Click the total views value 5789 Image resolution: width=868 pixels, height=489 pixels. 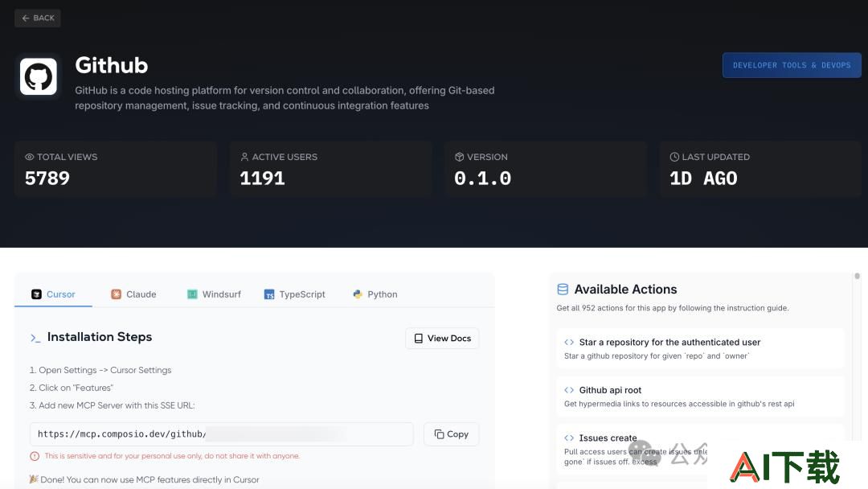[x=47, y=179]
